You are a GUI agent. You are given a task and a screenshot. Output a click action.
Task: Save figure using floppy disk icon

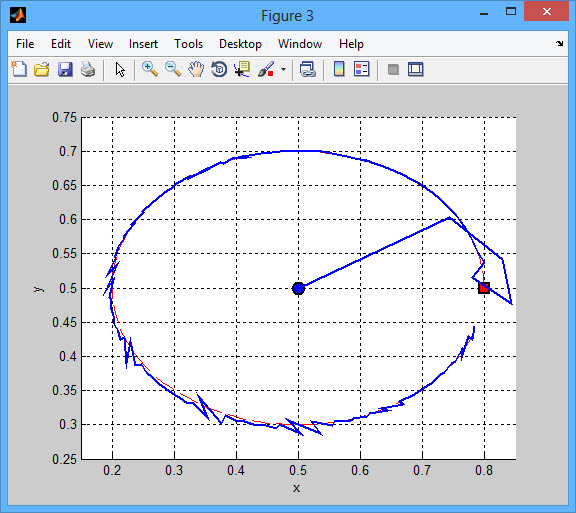coord(65,69)
